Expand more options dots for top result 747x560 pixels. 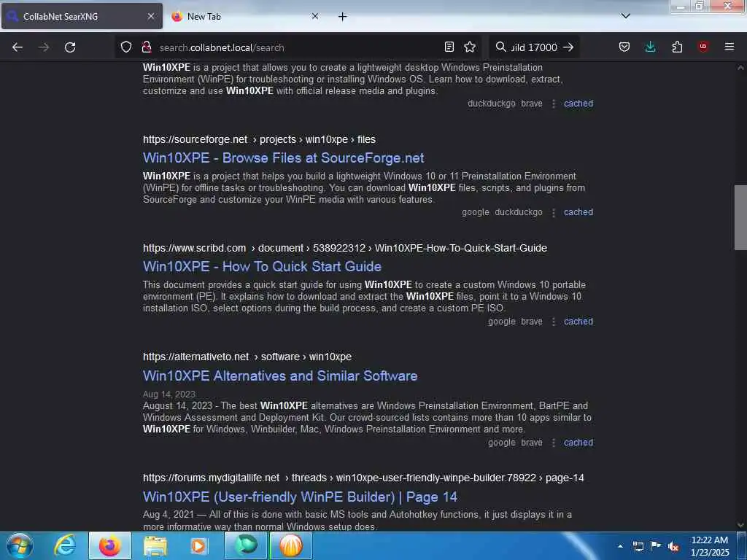[x=553, y=104]
